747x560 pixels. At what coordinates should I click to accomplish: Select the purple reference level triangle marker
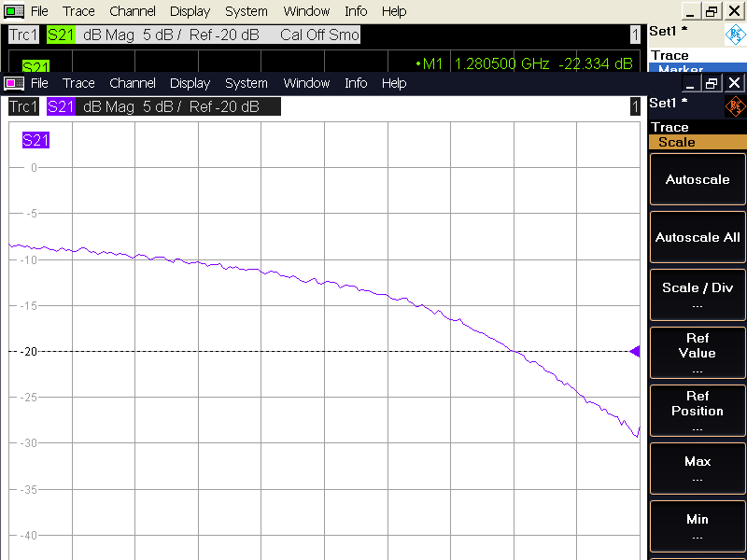pyautogui.click(x=635, y=352)
